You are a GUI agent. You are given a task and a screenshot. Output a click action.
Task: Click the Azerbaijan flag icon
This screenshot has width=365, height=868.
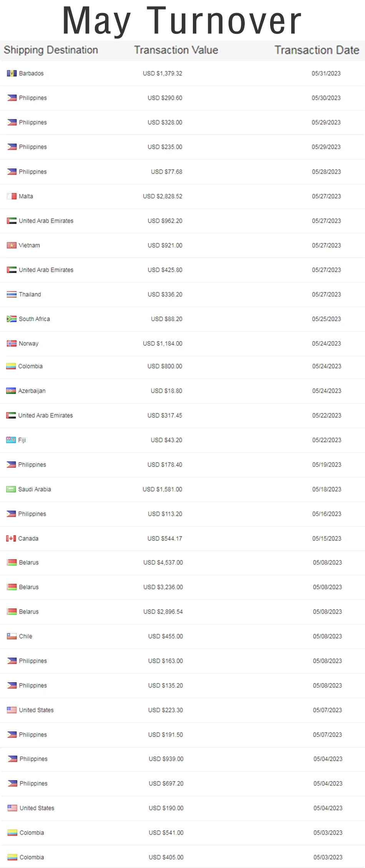point(11,391)
